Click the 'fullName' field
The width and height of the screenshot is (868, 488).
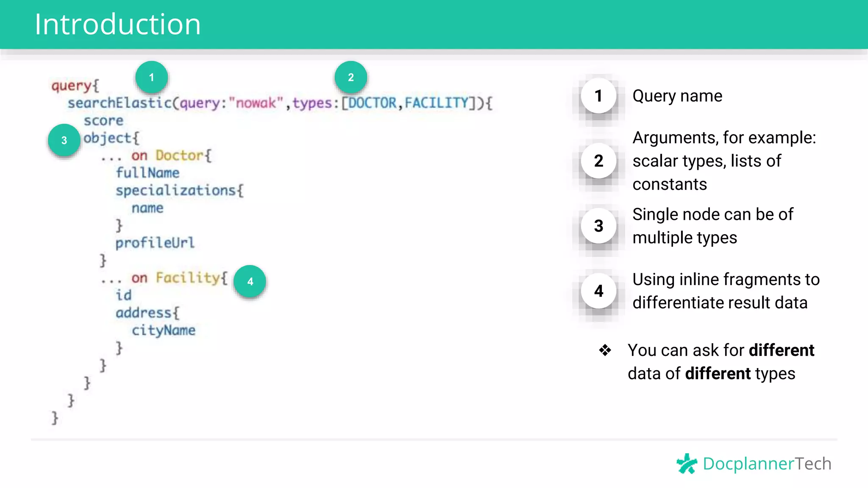coord(147,173)
